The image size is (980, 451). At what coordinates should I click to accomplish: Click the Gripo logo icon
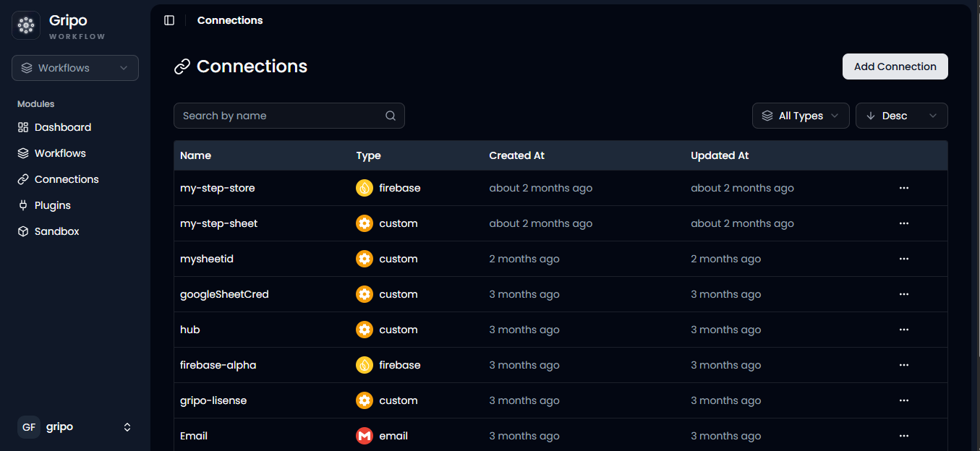pos(26,25)
